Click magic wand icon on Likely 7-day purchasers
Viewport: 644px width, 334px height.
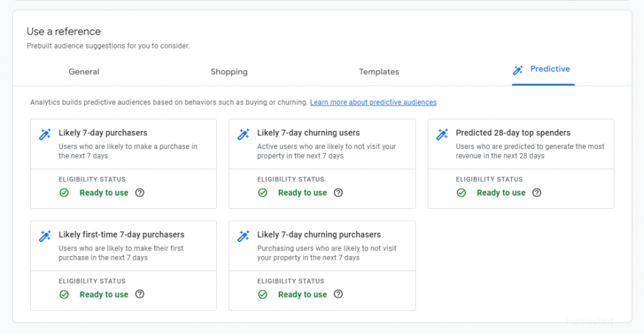pos(45,135)
